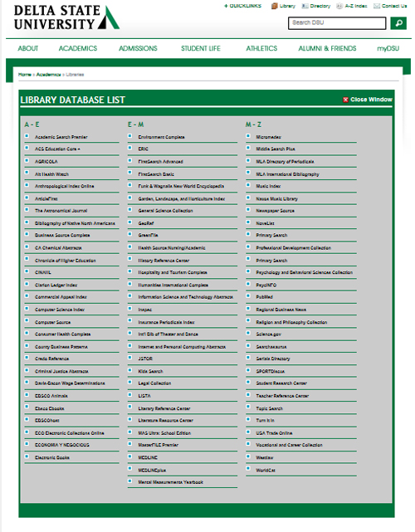This screenshot has width=415, height=532.
Task: Open Electronic Books link
Action: point(52,457)
